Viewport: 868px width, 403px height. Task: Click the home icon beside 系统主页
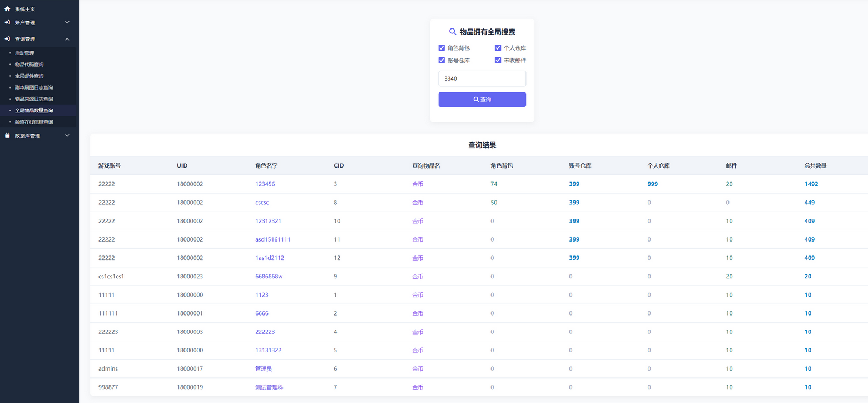[x=7, y=9]
